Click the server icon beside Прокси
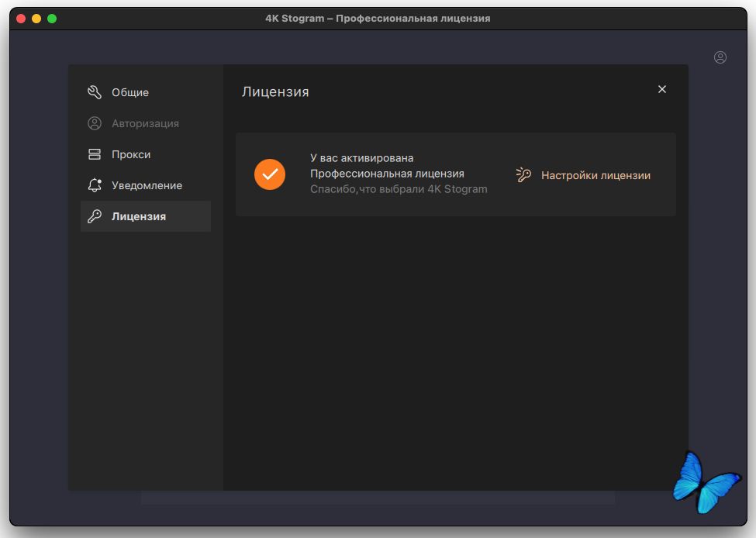The height and width of the screenshot is (538, 756). point(95,154)
